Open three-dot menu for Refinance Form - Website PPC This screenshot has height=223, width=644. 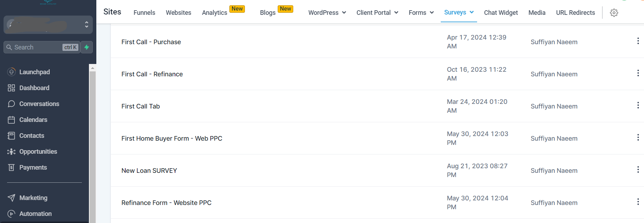638,202
